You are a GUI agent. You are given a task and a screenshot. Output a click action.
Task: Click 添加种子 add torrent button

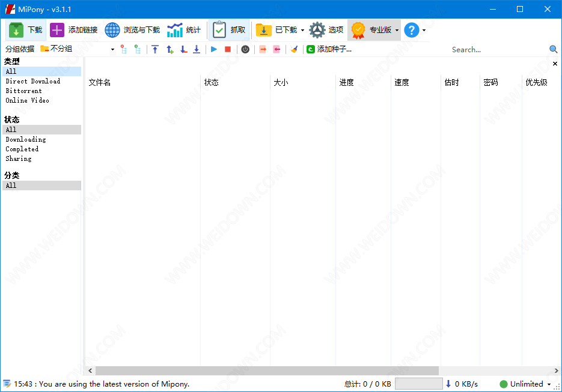coord(329,49)
